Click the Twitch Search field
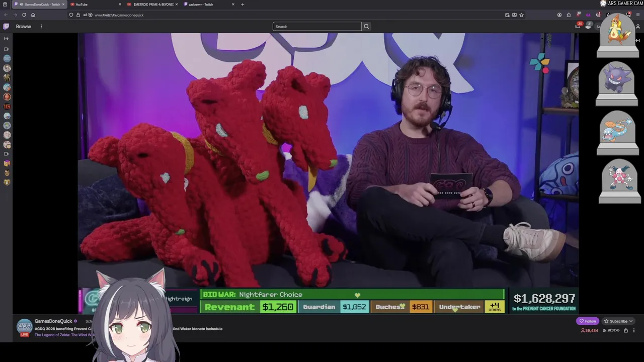644x362 pixels. [317, 27]
